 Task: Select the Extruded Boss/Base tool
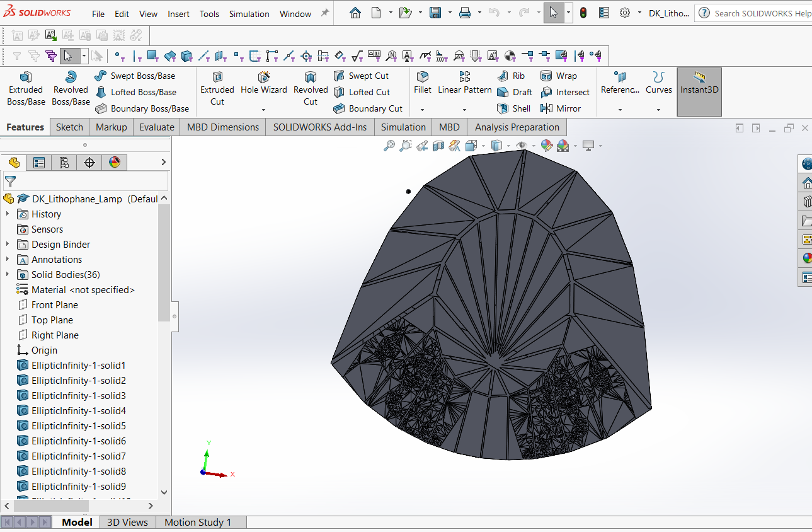26,88
